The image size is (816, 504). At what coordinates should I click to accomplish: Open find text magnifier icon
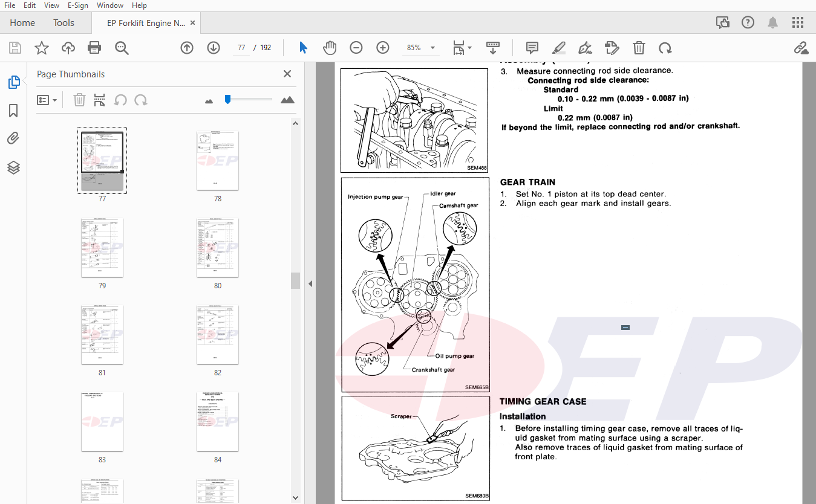click(122, 48)
